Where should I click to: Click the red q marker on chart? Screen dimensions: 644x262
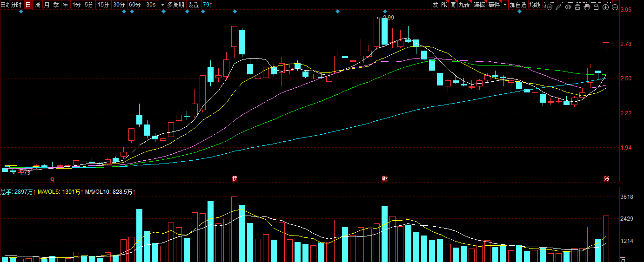[52, 178]
